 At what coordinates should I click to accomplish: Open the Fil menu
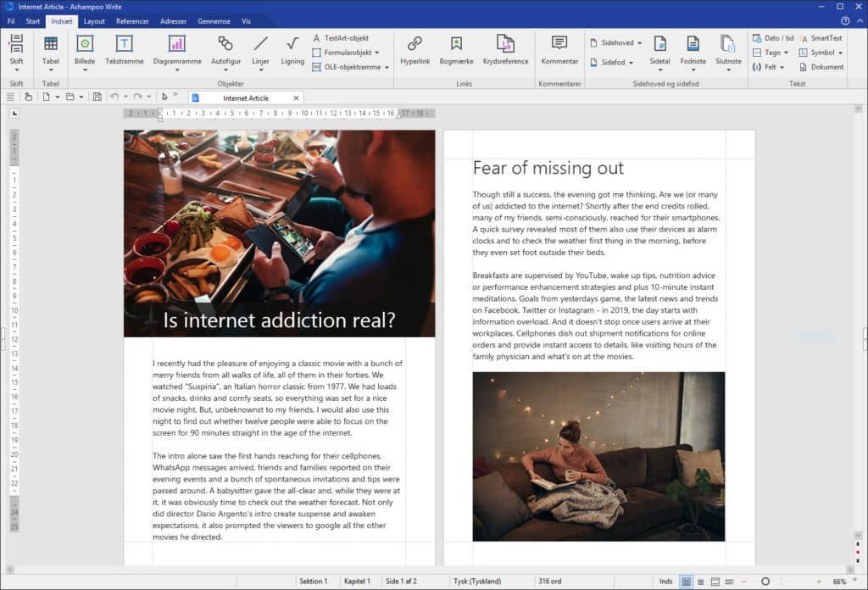(x=11, y=21)
